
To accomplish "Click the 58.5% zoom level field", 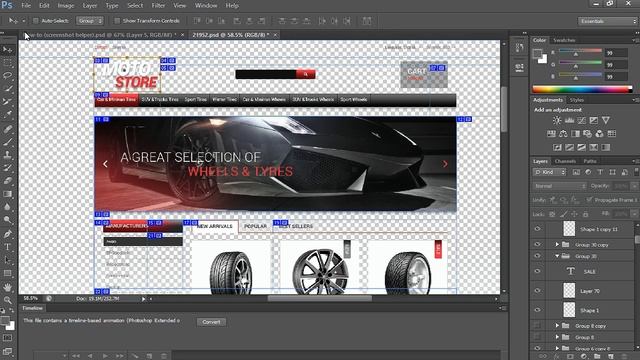I will [x=31, y=299].
